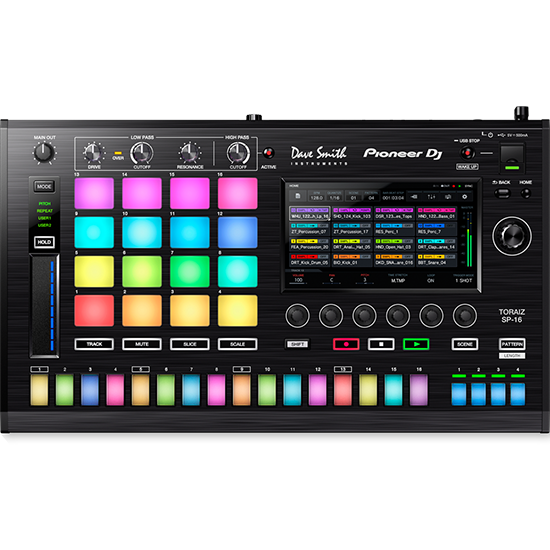Toggle the SHIFT button
The width and height of the screenshot is (550, 550).
(x=297, y=344)
